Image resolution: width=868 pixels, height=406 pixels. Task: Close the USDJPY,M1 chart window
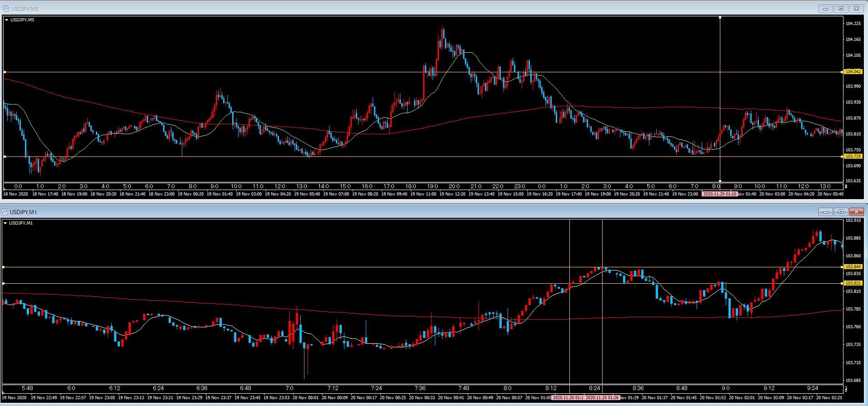(x=856, y=212)
